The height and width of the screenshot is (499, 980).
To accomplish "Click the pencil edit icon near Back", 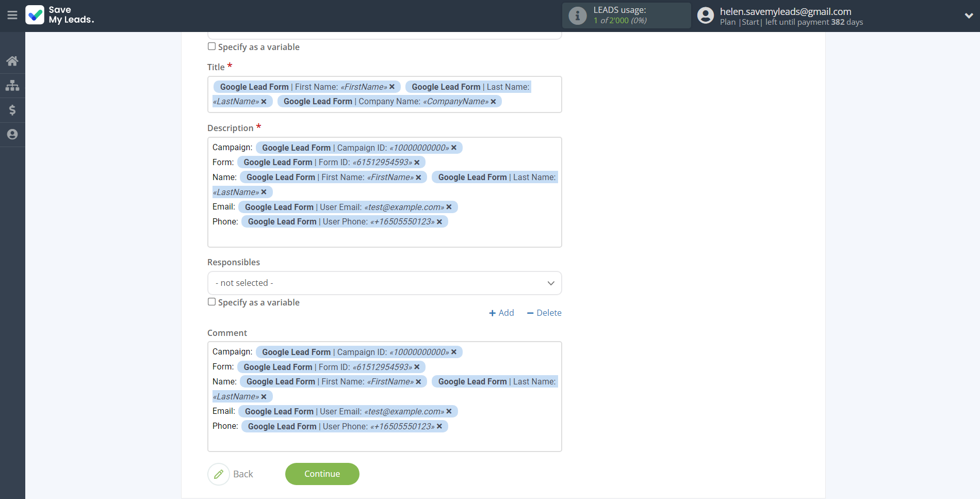I will 219,474.
